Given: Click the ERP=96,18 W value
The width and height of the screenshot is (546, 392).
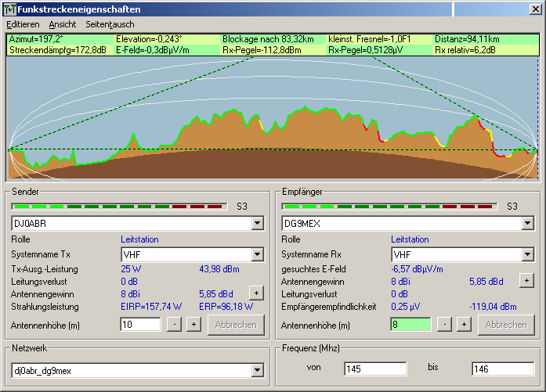Looking at the screenshot, I should [x=226, y=307].
